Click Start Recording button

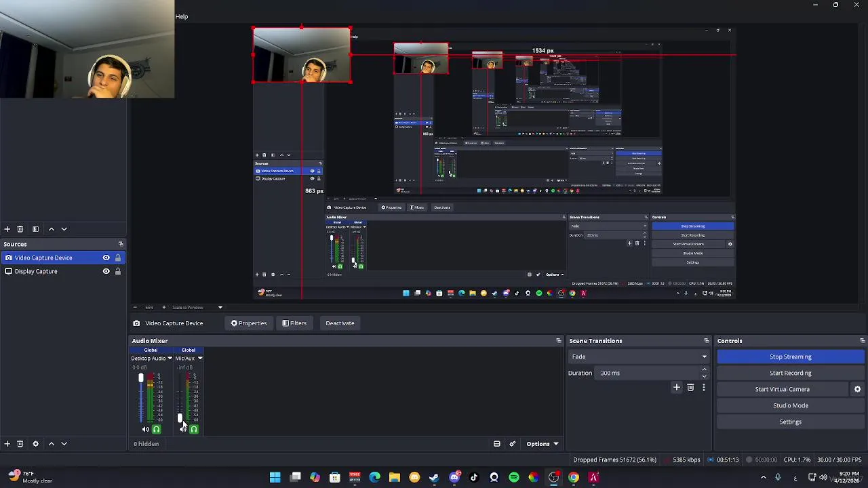click(791, 373)
